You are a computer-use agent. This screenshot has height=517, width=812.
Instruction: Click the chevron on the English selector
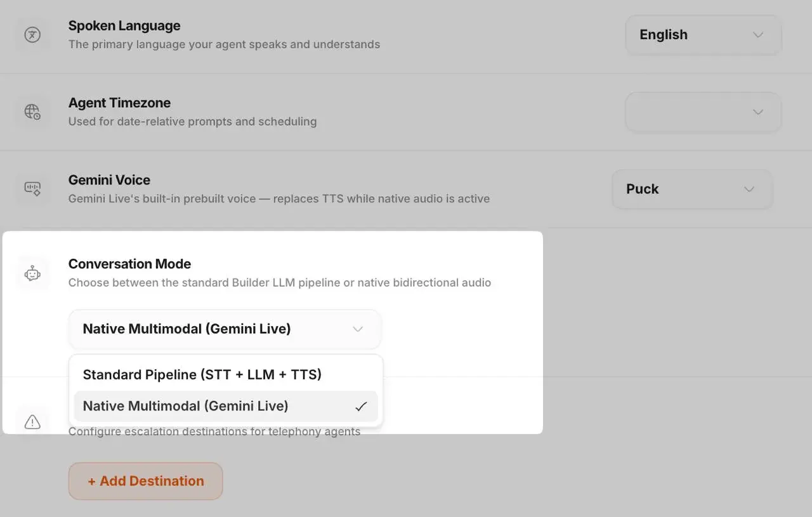pyautogui.click(x=758, y=35)
